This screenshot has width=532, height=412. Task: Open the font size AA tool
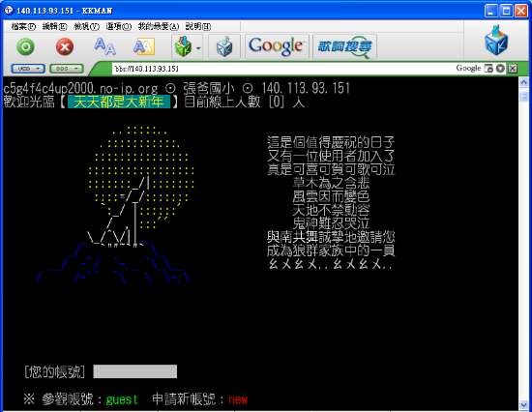pyautogui.click(x=104, y=46)
